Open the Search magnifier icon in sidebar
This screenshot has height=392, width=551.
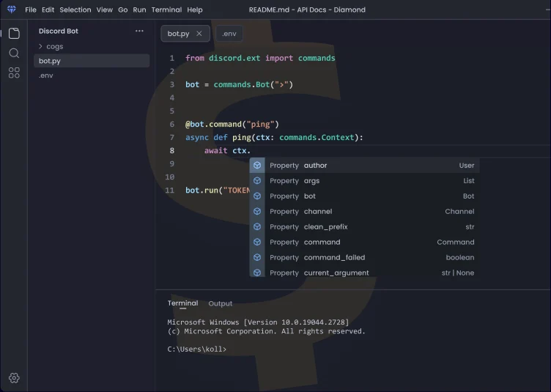[14, 53]
